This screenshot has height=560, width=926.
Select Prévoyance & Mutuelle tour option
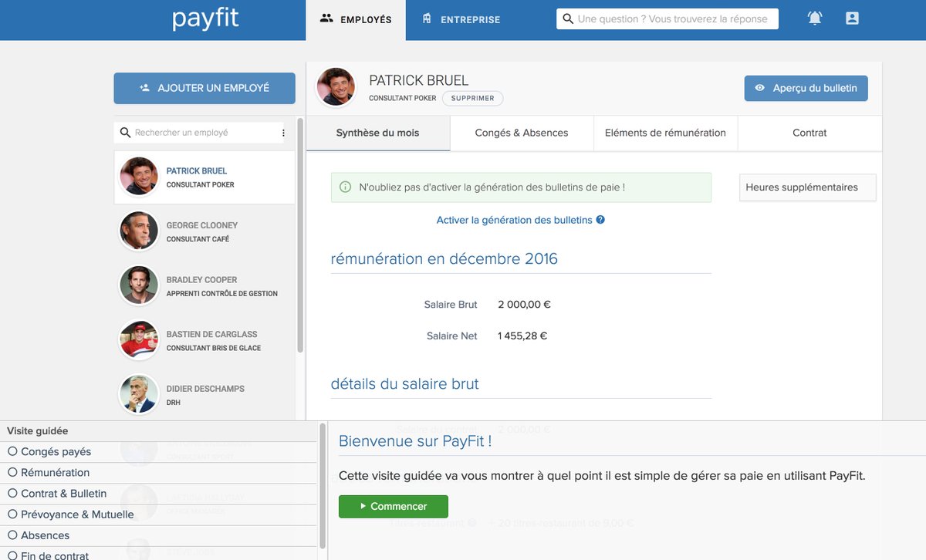[71, 514]
